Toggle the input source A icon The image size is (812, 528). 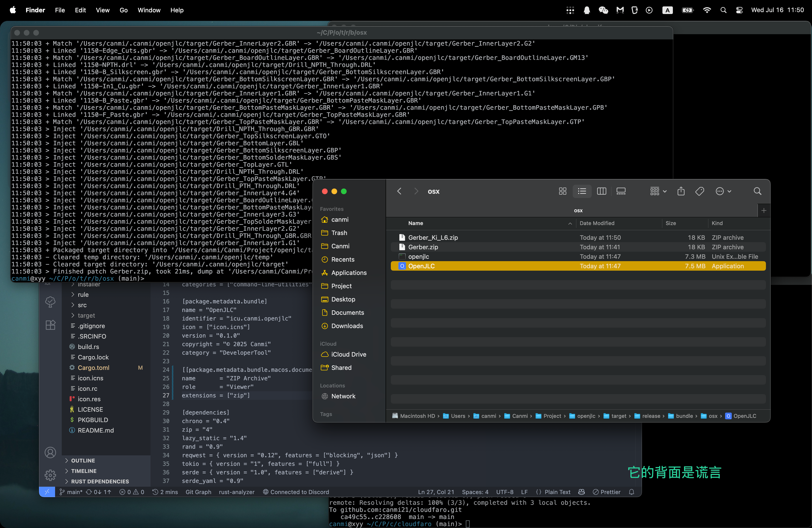tap(667, 10)
